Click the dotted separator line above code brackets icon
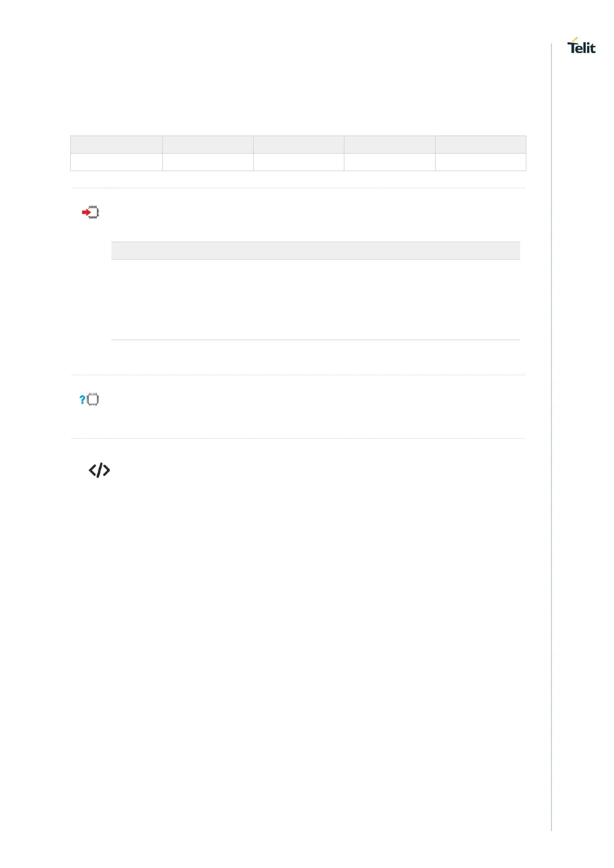This screenshot has height=868, width=614. (x=297, y=439)
